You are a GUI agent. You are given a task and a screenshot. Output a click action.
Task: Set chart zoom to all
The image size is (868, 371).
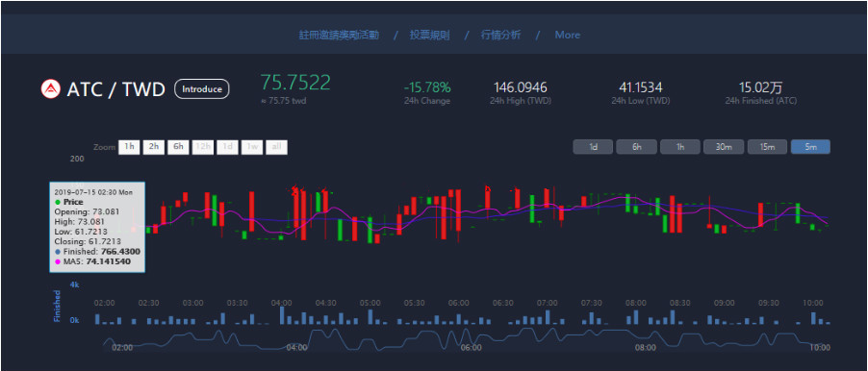tap(277, 147)
